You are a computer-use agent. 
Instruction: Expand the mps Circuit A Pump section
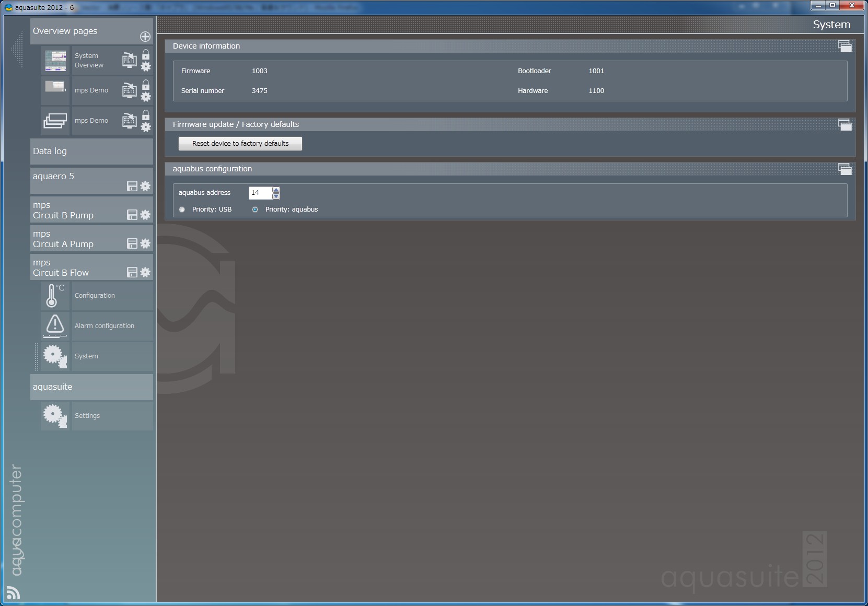91,238
